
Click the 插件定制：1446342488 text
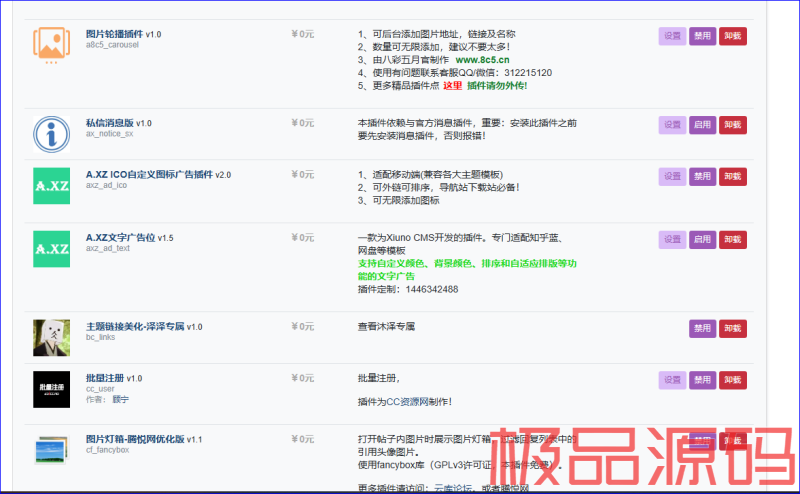point(408,290)
